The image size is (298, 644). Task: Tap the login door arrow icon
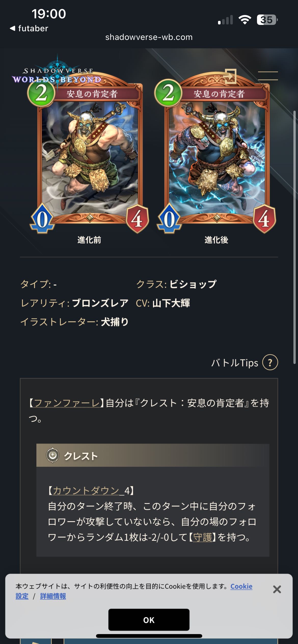coord(230,76)
